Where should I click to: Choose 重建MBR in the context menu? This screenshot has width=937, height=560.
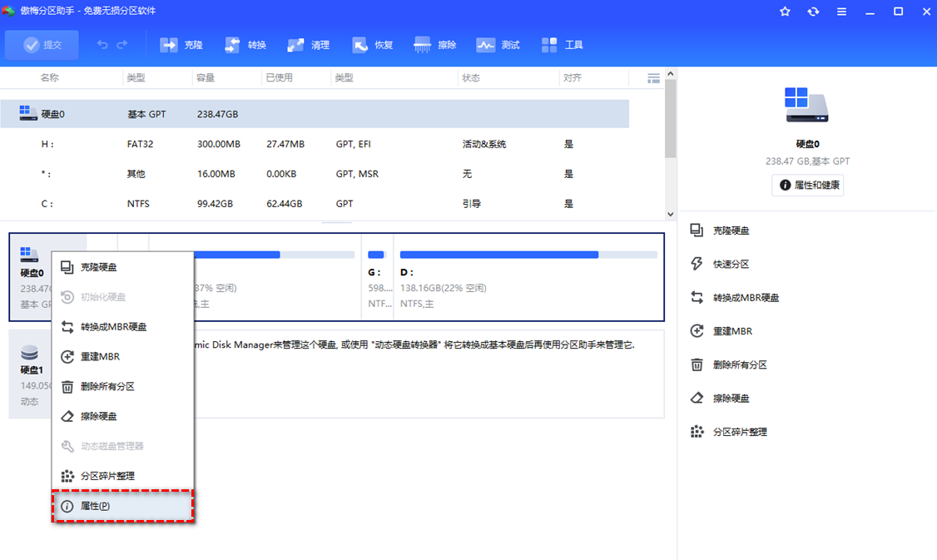(123, 357)
